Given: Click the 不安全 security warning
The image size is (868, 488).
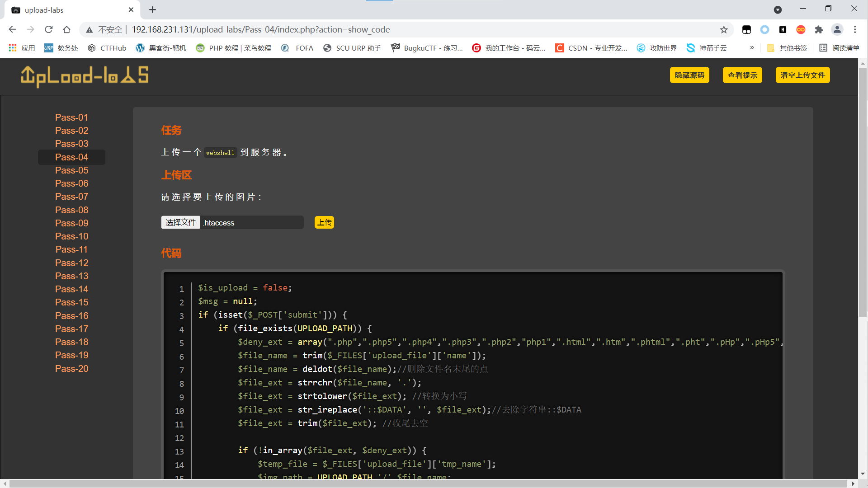Looking at the screenshot, I should pos(104,29).
